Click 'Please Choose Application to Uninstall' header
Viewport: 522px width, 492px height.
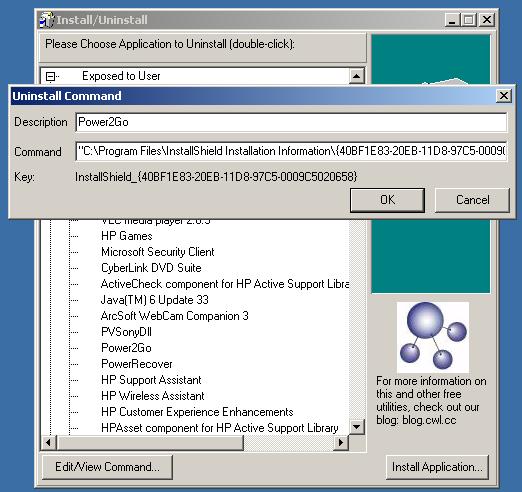click(x=170, y=44)
